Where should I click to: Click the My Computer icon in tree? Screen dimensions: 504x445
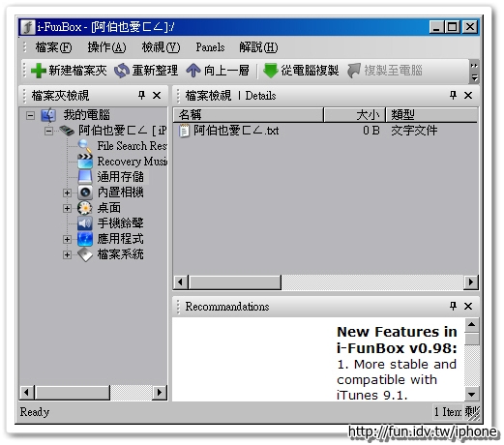pyautogui.click(x=48, y=115)
